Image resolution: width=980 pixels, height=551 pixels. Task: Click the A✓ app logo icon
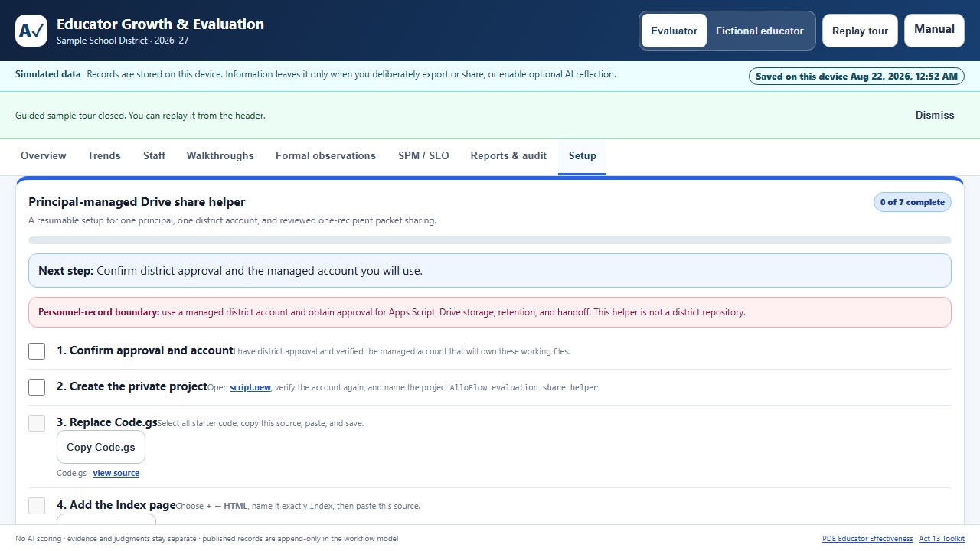(x=31, y=31)
